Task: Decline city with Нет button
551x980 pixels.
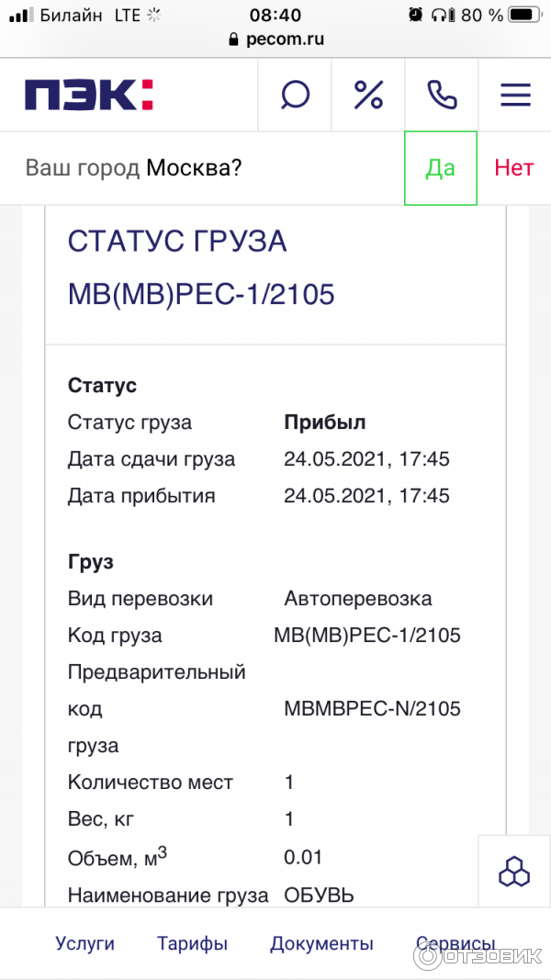Action: coord(513,168)
